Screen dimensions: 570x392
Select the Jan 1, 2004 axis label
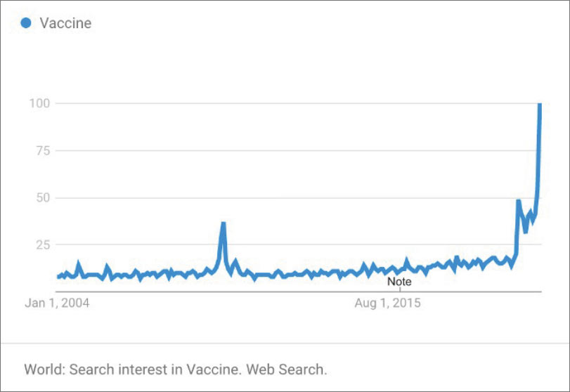click(x=57, y=303)
